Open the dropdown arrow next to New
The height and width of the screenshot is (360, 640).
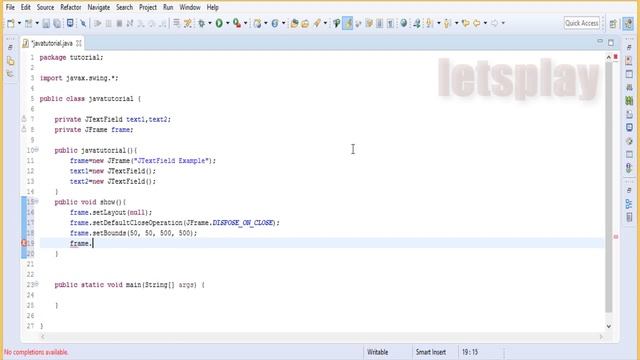[19, 23]
